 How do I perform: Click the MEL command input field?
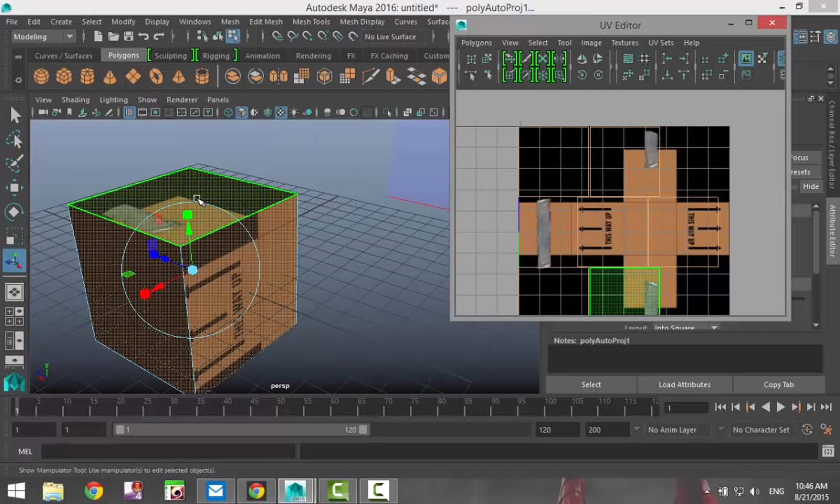[168, 451]
